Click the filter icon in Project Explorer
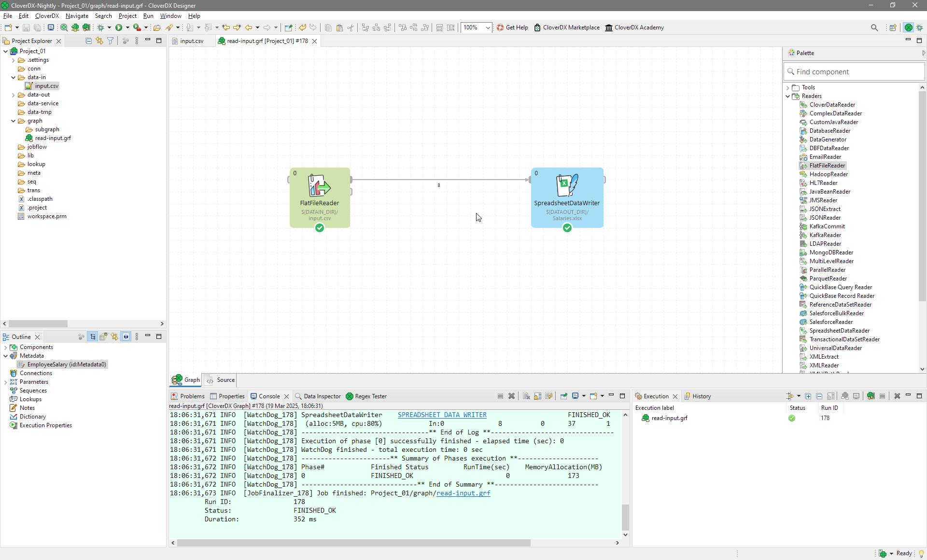 [x=111, y=41]
